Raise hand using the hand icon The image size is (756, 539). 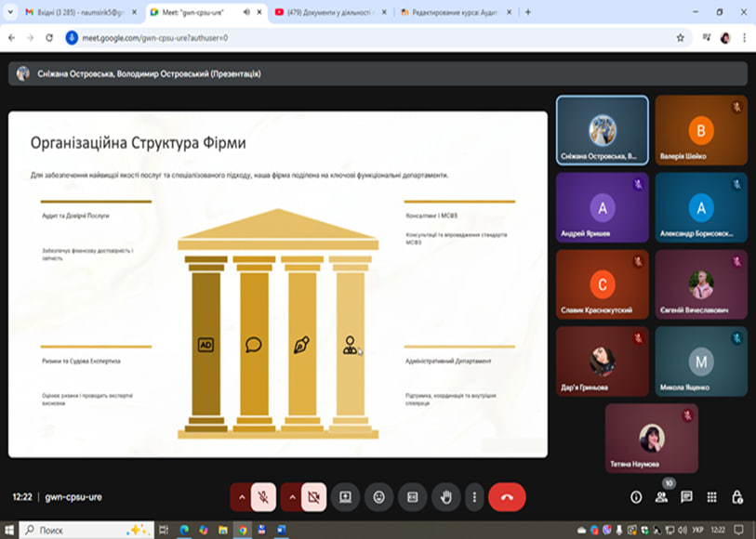[x=445, y=497]
